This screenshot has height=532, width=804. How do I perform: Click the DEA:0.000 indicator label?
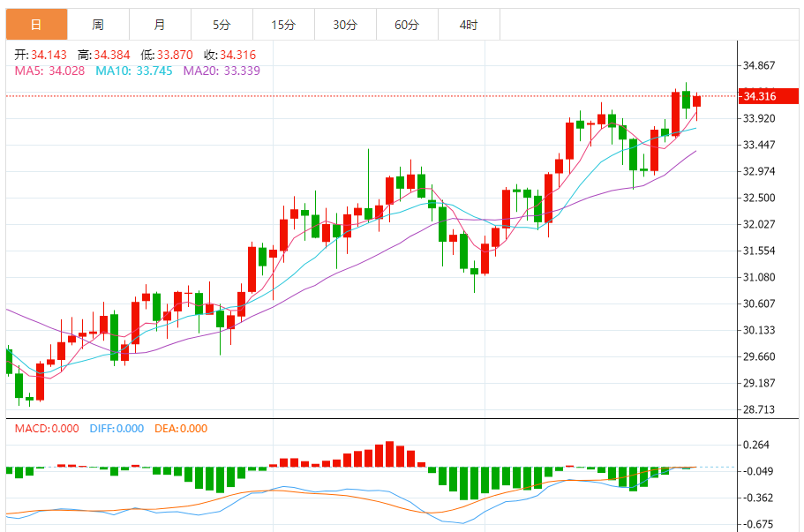pos(181,429)
